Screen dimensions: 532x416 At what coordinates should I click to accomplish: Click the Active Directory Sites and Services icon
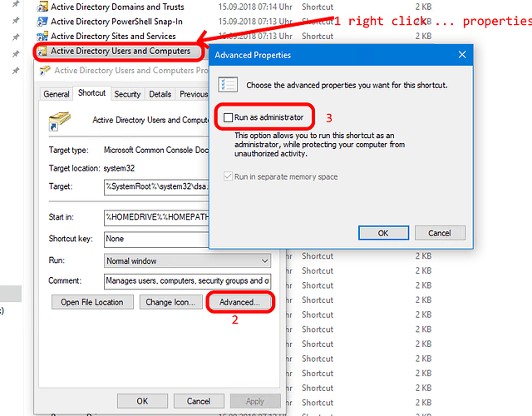(42, 36)
